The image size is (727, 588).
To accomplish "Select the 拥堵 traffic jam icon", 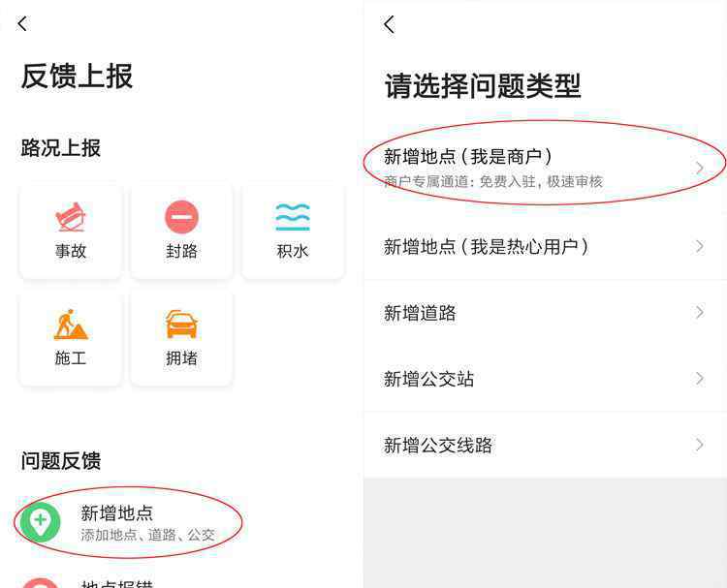I will (x=182, y=325).
